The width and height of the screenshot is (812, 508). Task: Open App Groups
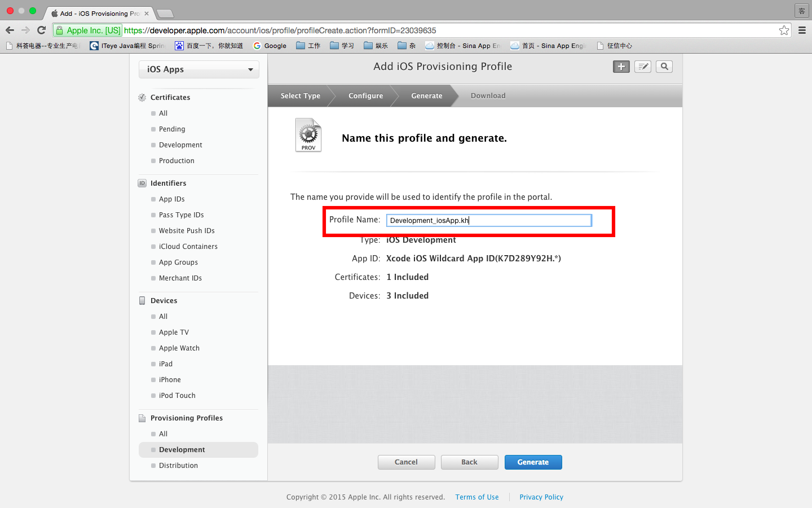[x=178, y=262]
